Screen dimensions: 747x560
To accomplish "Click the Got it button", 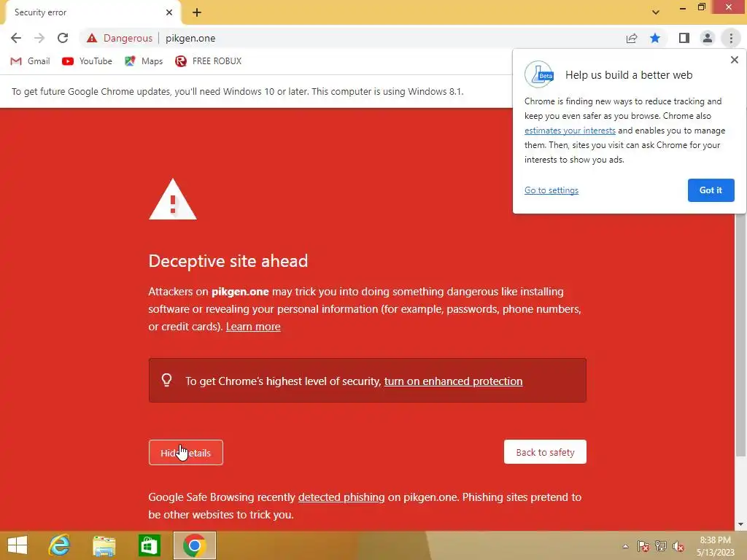I will (x=711, y=190).
